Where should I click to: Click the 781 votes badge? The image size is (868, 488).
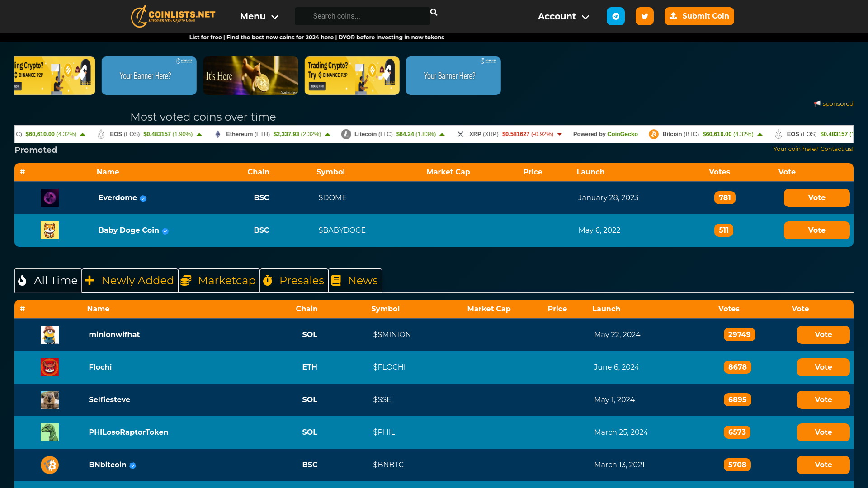pyautogui.click(x=725, y=198)
